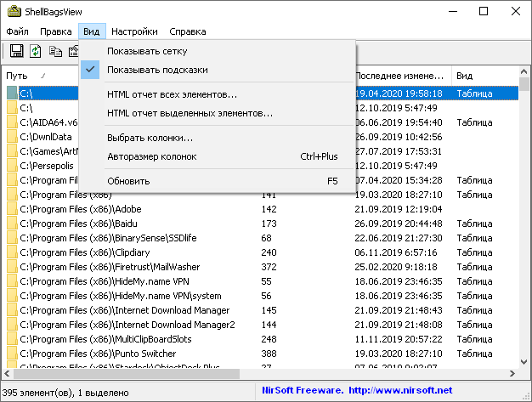Select 'Авторазмер колонок' menu entry
Screen dimensions: 532x402
click(218, 156)
